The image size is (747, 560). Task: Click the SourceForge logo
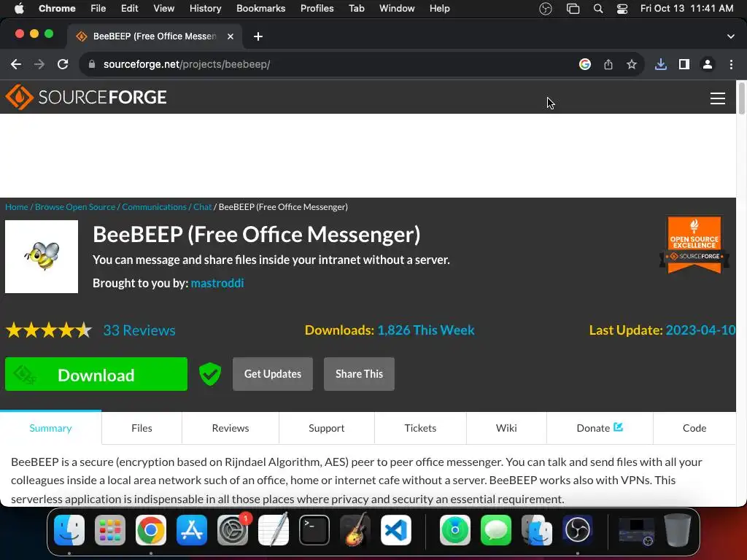86,97
